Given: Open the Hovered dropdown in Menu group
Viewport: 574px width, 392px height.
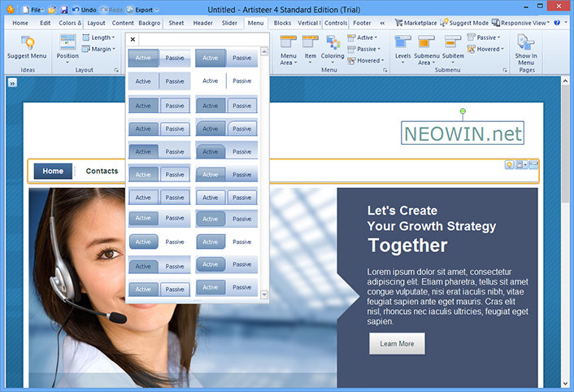Looking at the screenshot, I should click(367, 60).
